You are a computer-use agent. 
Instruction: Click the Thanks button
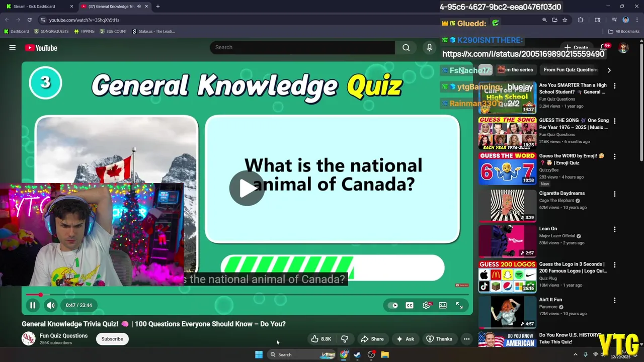click(x=439, y=339)
